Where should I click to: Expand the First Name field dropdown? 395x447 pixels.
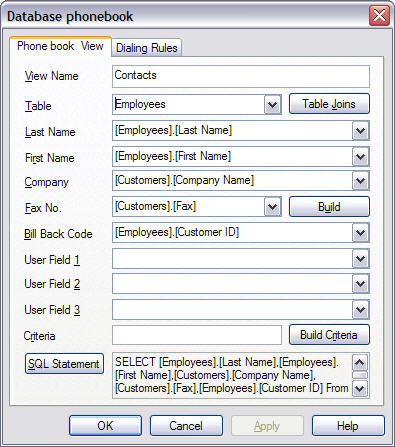coord(360,157)
